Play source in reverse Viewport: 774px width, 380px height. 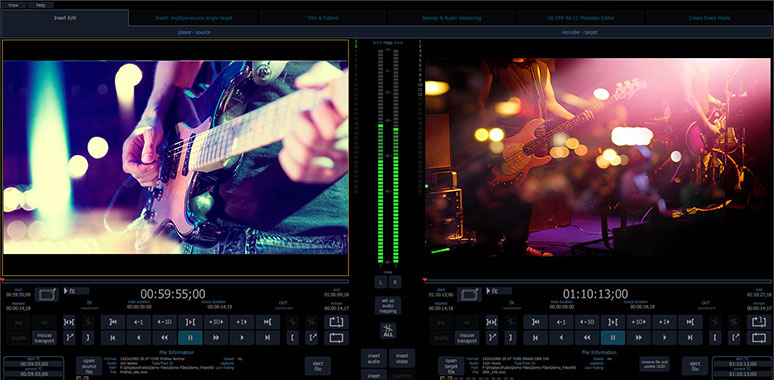click(x=139, y=338)
